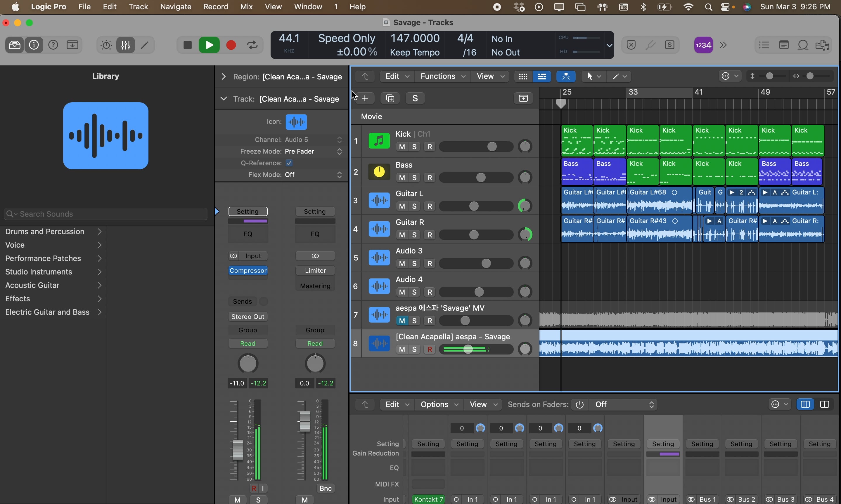Click the Compressor plugin slot
The height and width of the screenshot is (504, 841).
248,271
